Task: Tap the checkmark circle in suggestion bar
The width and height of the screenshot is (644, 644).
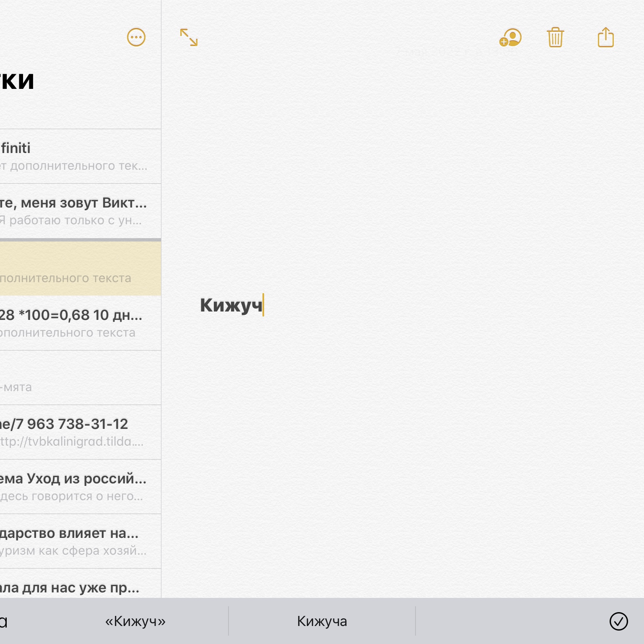Action: point(618,621)
